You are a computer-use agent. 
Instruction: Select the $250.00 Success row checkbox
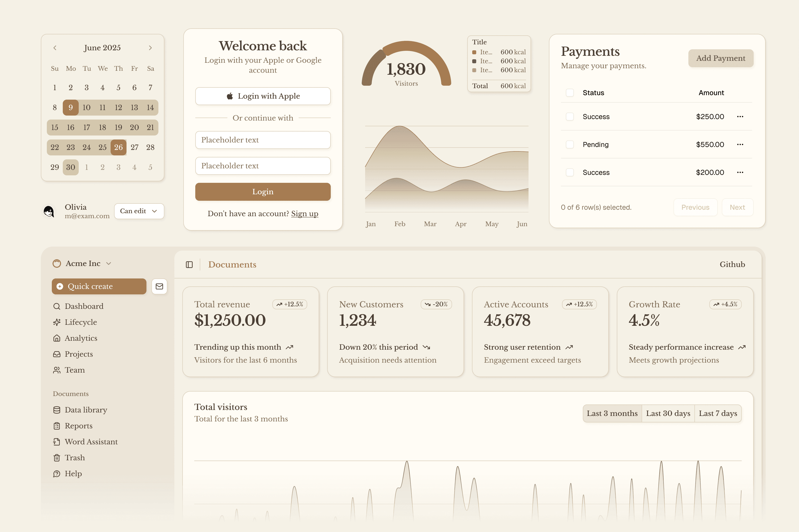click(x=570, y=117)
